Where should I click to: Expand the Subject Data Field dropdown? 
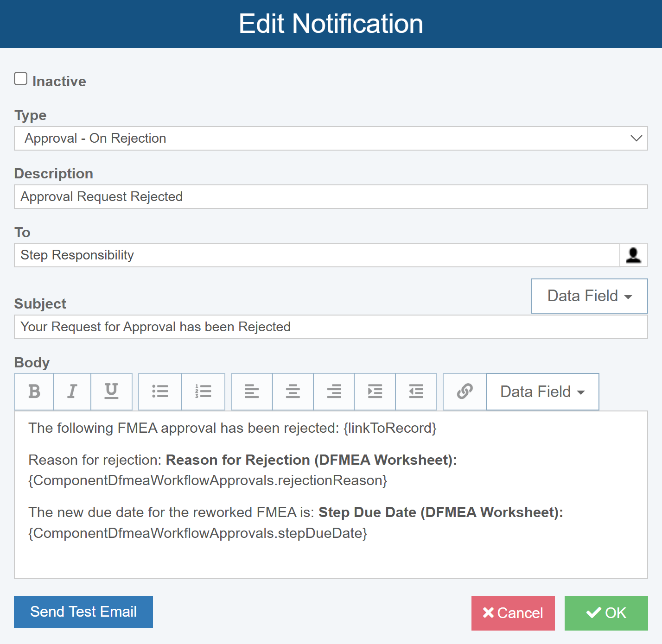tap(589, 296)
